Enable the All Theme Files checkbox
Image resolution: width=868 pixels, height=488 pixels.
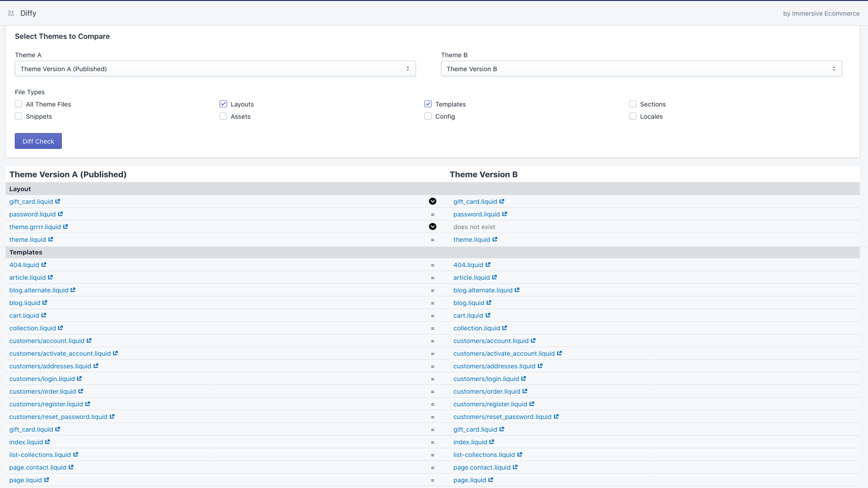click(x=18, y=104)
